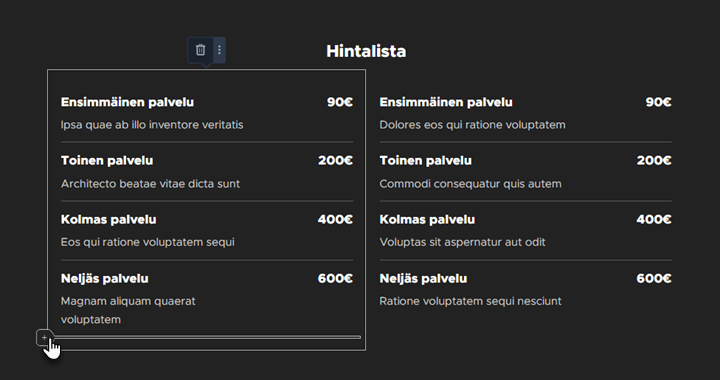Select the Hintalista heading

[x=366, y=51]
